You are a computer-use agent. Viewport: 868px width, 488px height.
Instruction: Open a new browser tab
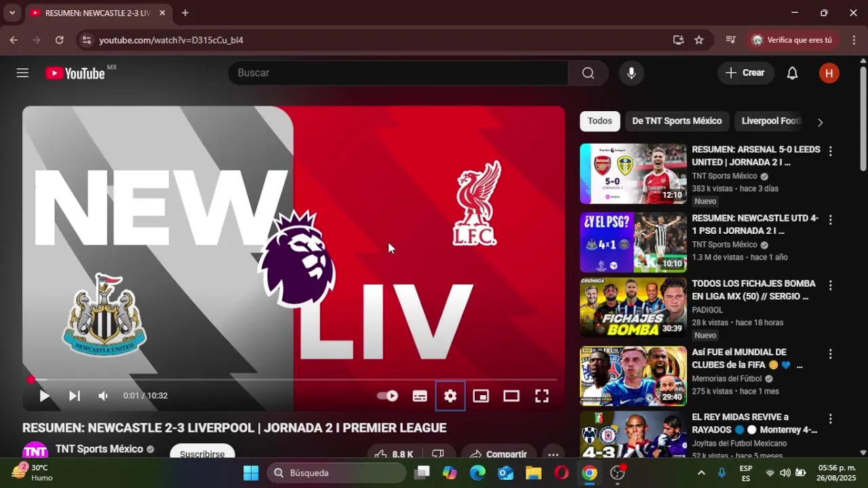click(185, 13)
